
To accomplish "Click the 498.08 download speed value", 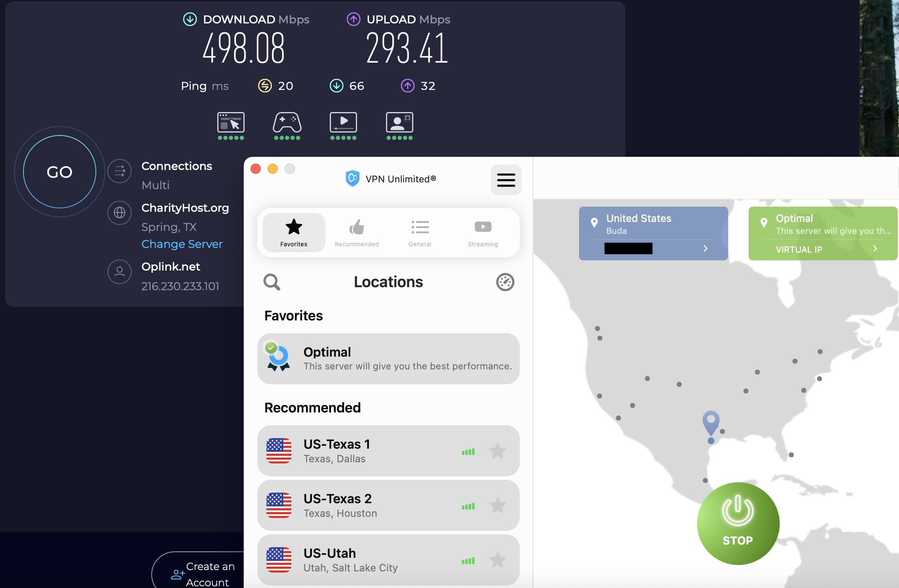I will tap(243, 49).
